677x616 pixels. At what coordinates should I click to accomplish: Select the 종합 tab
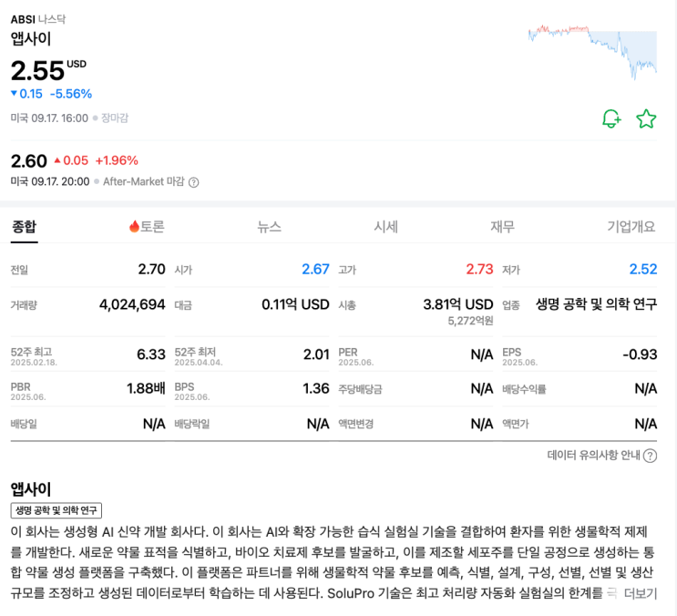25,227
